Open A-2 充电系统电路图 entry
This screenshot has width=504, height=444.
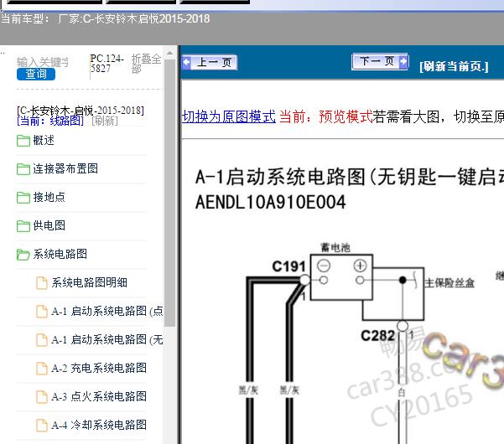(99, 368)
